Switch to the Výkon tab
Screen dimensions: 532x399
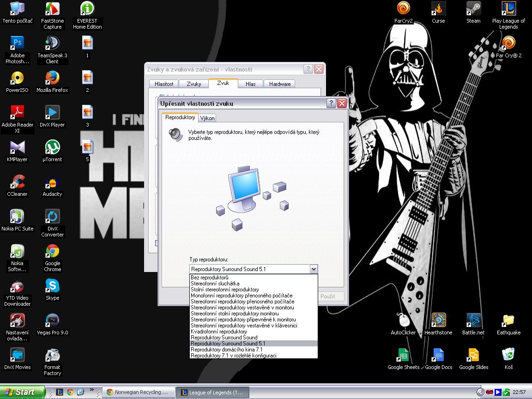[207, 118]
